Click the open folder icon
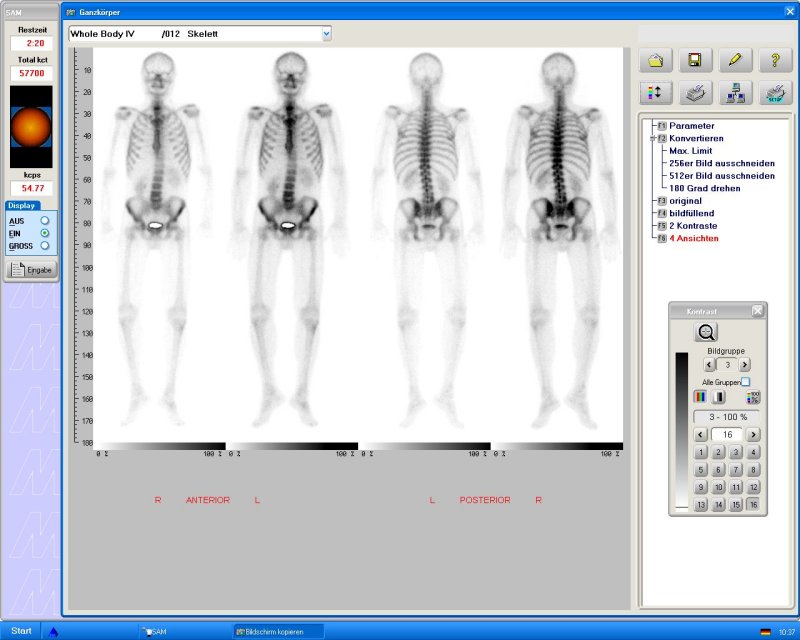Screen dimensions: 800x640 (656, 61)
